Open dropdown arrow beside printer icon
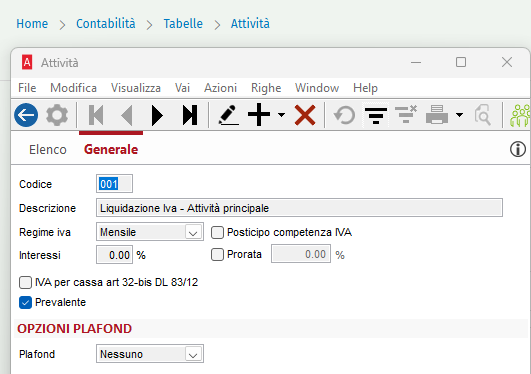This screenshot has height=374, width=531. tap(459, 115)
